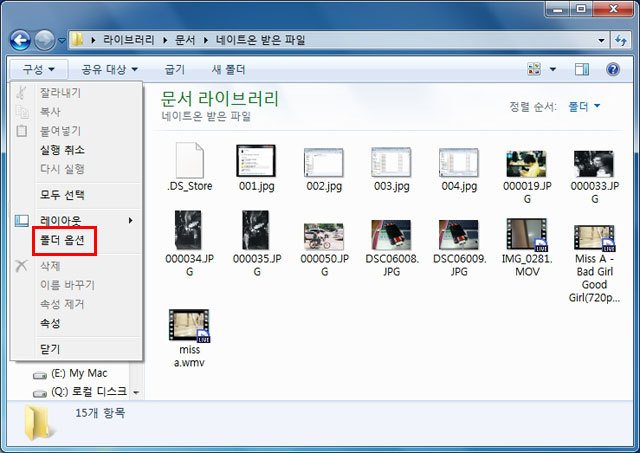The height and width of the screenshot is (453, 640).
Task: Toggle the preview pane icon
Action: coord(583,69)
